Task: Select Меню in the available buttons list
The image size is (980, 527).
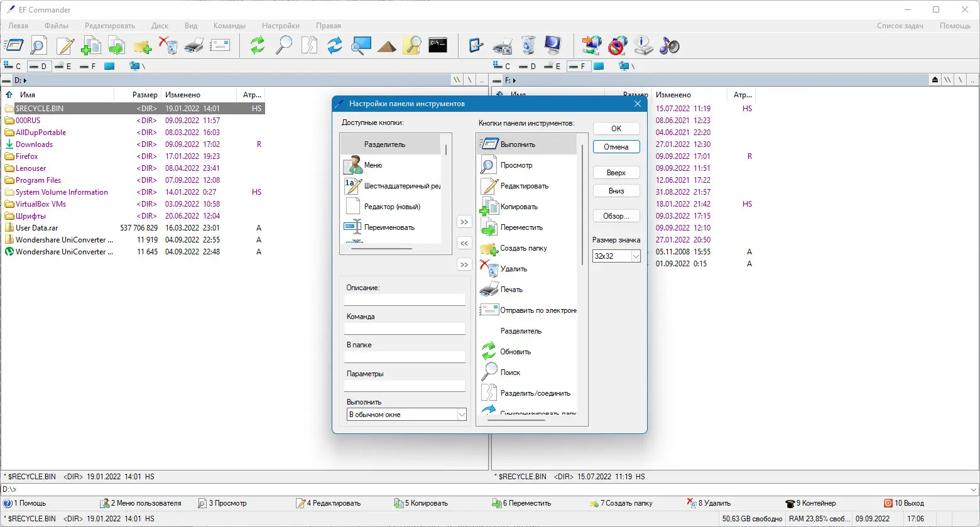Action: (x=391, y=165)
